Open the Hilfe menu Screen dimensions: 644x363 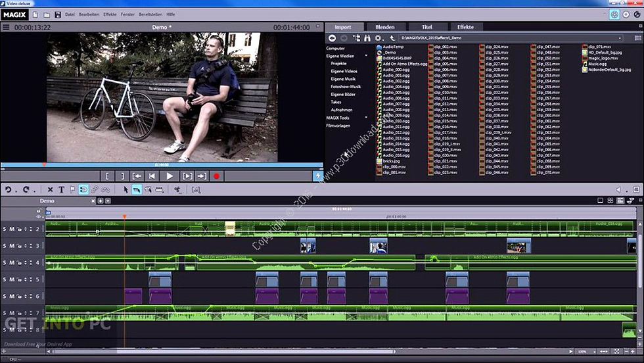click(170, 14)
